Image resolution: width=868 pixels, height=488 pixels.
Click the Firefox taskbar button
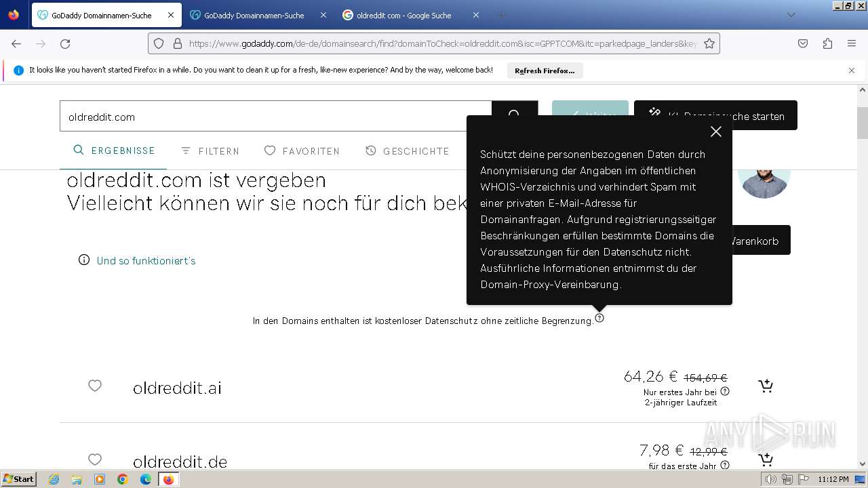coord(168,479)
